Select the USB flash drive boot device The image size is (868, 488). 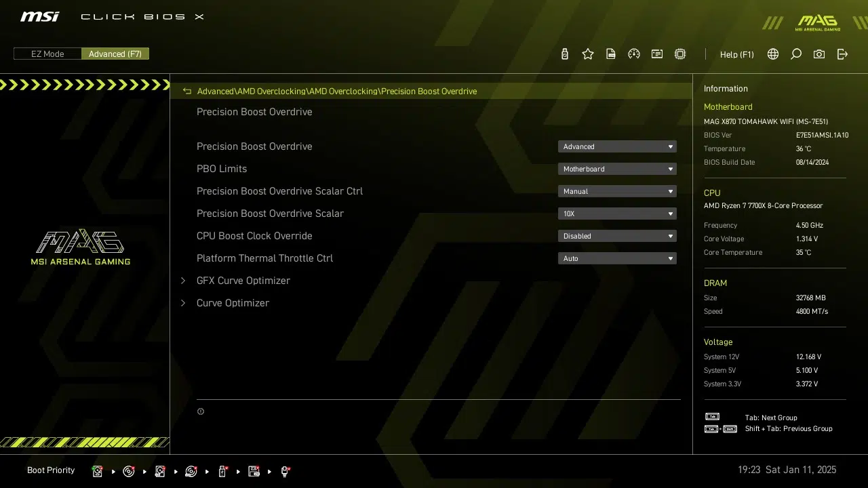[222, 471]
